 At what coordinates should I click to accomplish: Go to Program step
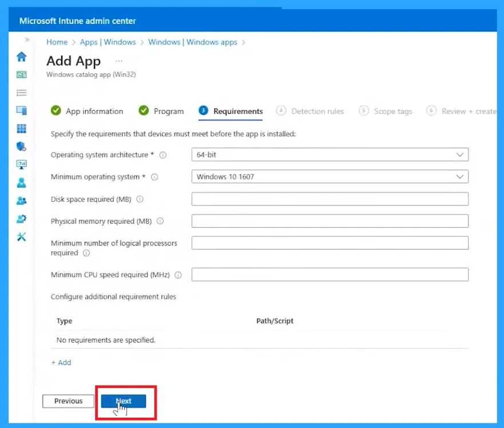(161, 111)
